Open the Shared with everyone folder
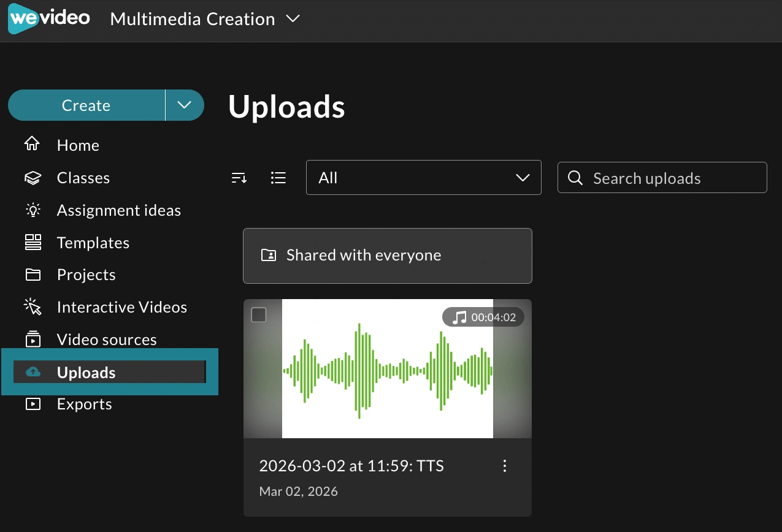This screenshot has height=532, width=782. point(388,256)
